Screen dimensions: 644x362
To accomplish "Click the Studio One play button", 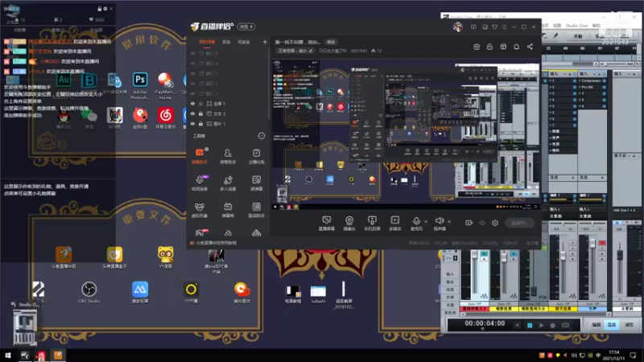I will click(x=541, y=326).
